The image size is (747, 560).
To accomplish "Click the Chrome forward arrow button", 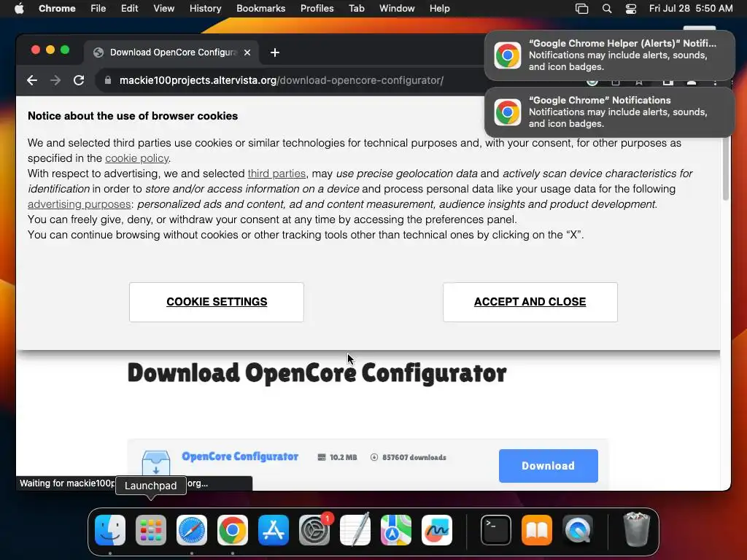I will point(55,80).
